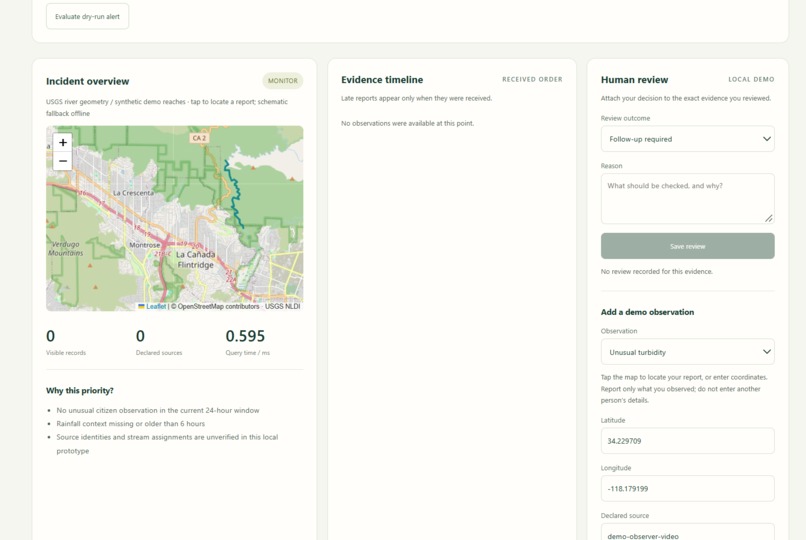
Task: Click the No unusual citizen observation bullet
Action: tap(158, 411)
